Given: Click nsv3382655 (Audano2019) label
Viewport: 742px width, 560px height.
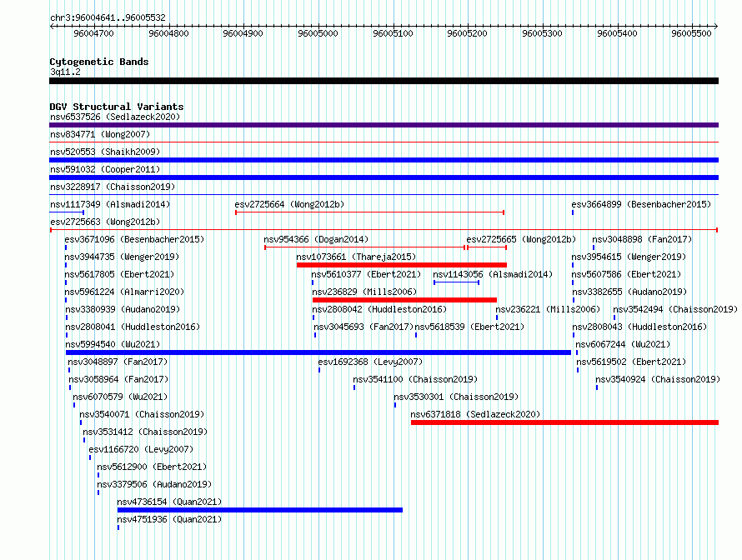Looking at the screenshot, I should [629, 292].
